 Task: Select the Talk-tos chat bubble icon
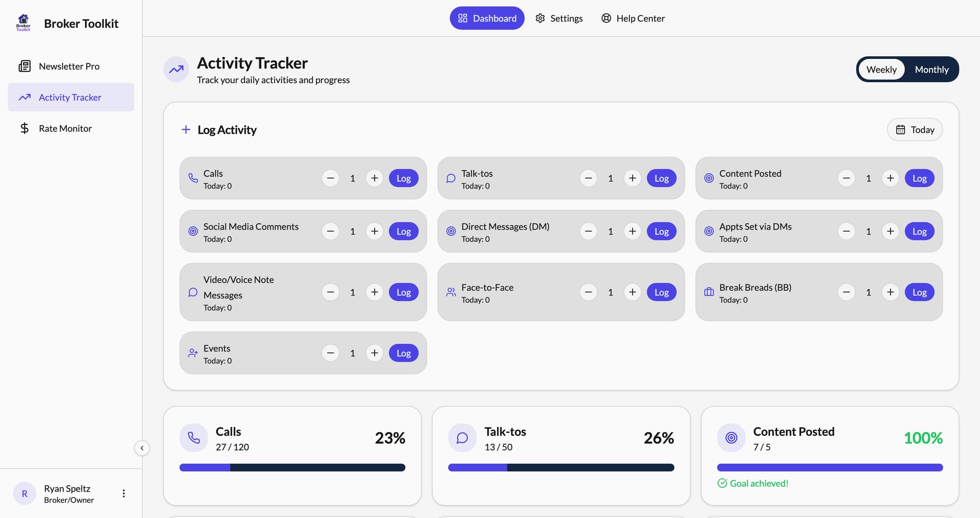(x=450, y=178)
